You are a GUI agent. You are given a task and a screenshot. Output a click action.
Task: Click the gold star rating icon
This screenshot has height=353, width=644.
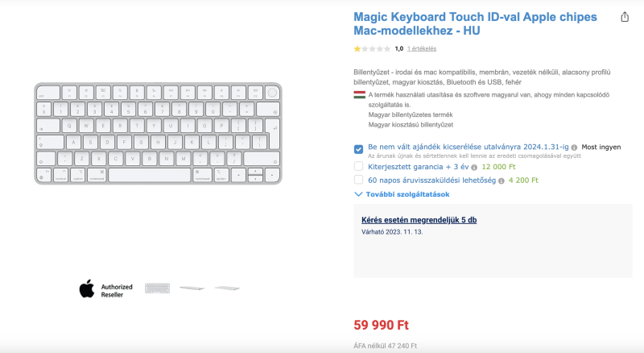click(357, 49)
